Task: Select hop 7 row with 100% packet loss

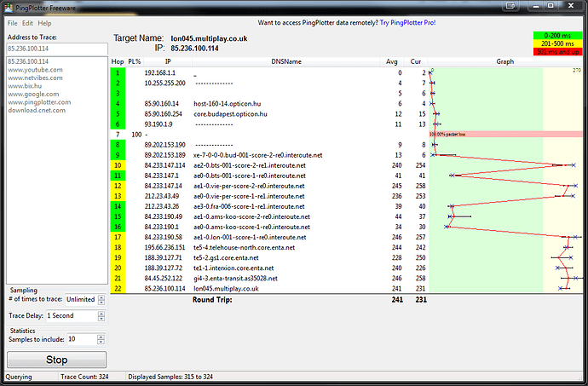Action: pyautogui.click(x=256, y=135)
